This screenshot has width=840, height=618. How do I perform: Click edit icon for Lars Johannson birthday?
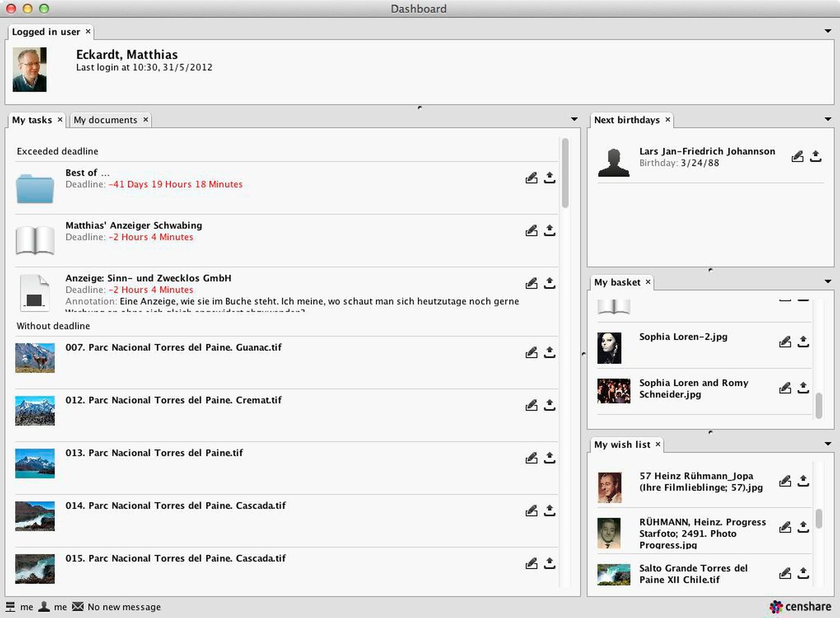pos(797,156)
